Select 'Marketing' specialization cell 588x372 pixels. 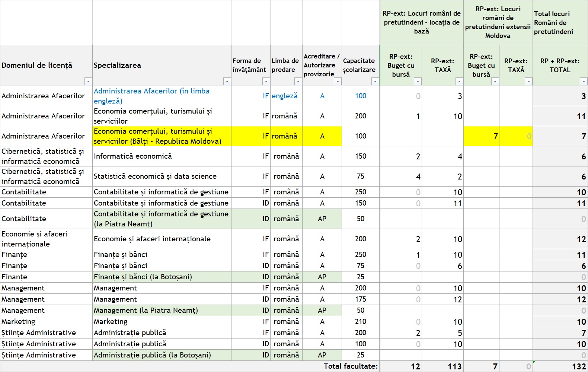(x=162, y=322)
